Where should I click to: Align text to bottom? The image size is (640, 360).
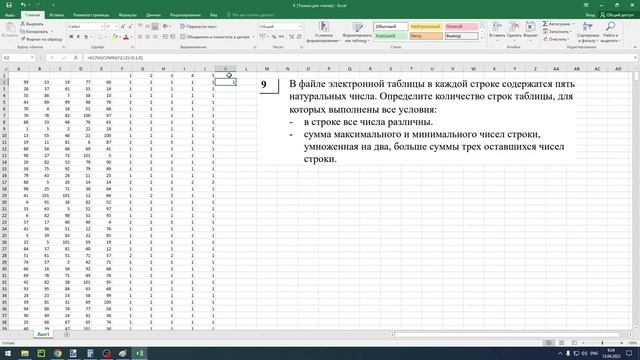click(155, 27)
